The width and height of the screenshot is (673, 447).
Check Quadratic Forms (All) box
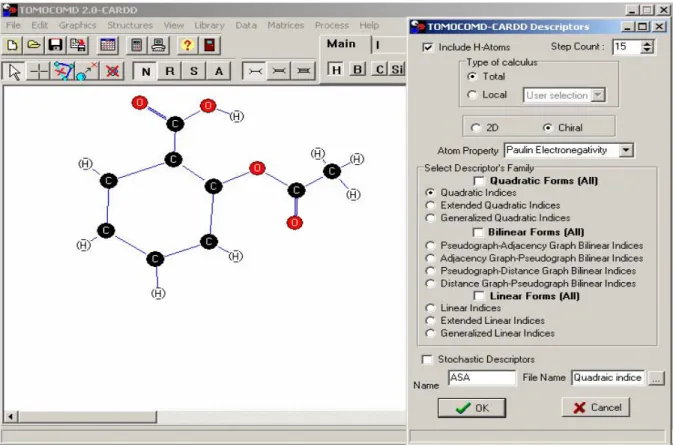click(479, 181)
